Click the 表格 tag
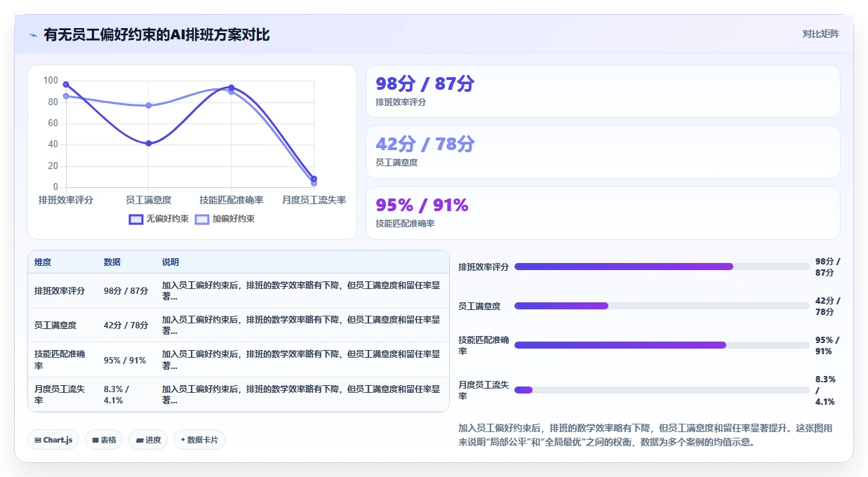 (x=104, y=440)
